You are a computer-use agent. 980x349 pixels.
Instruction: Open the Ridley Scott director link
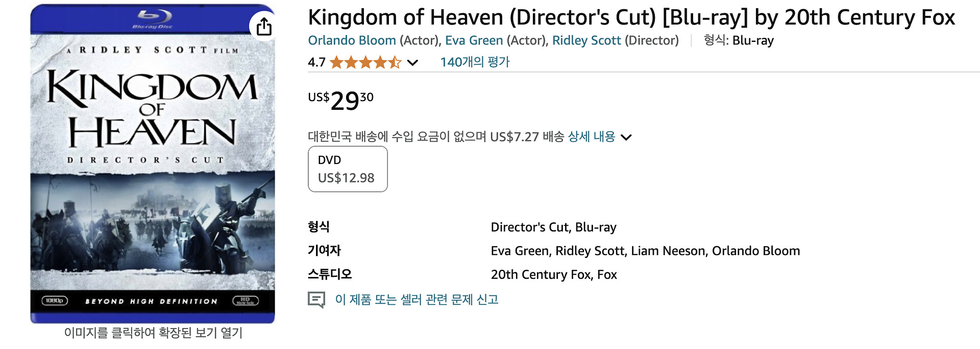click(x=586, y=40)
